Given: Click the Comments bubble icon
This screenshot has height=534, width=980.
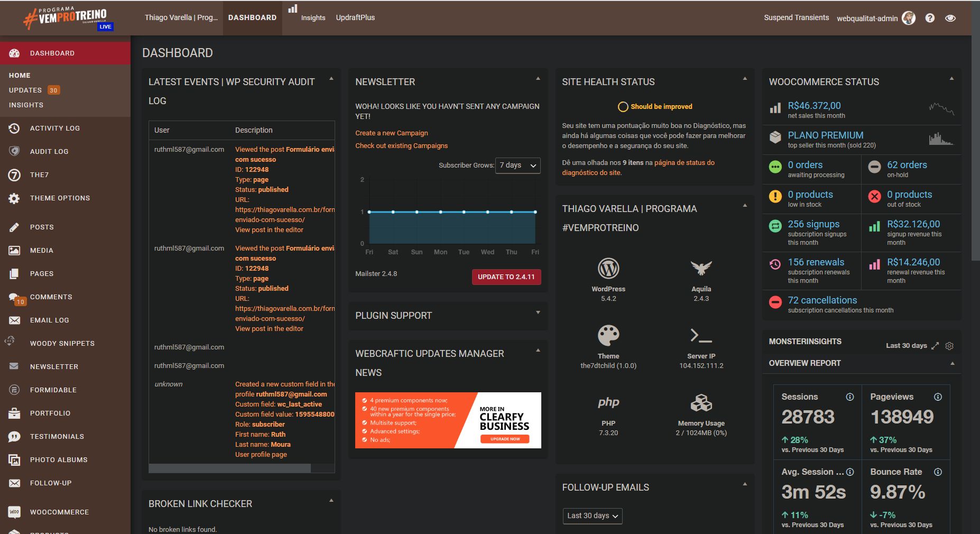Looking at the screenshot, I should [x=14, y=297].
